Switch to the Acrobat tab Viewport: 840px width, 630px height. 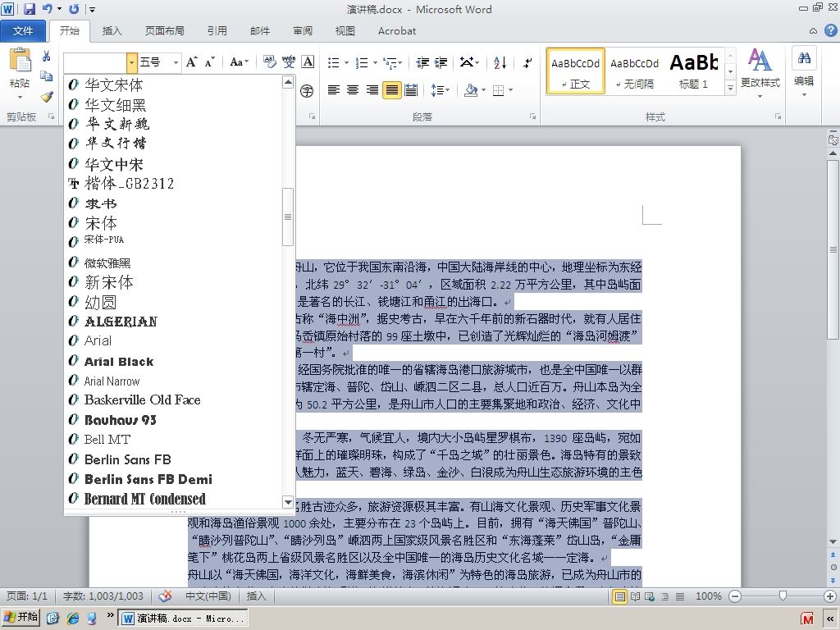pyautogui.click(x=397, y=31)
